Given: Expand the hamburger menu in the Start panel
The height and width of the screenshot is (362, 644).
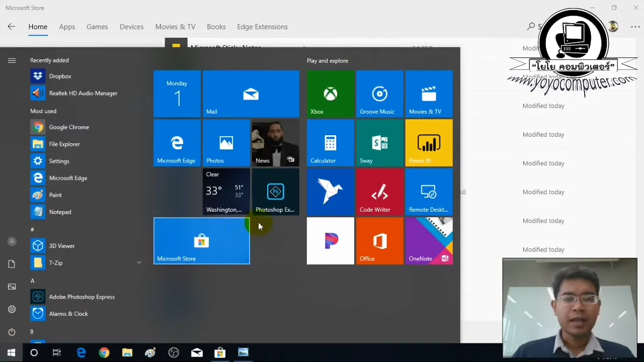Looking at the screenshot, I should coord(12,60).
